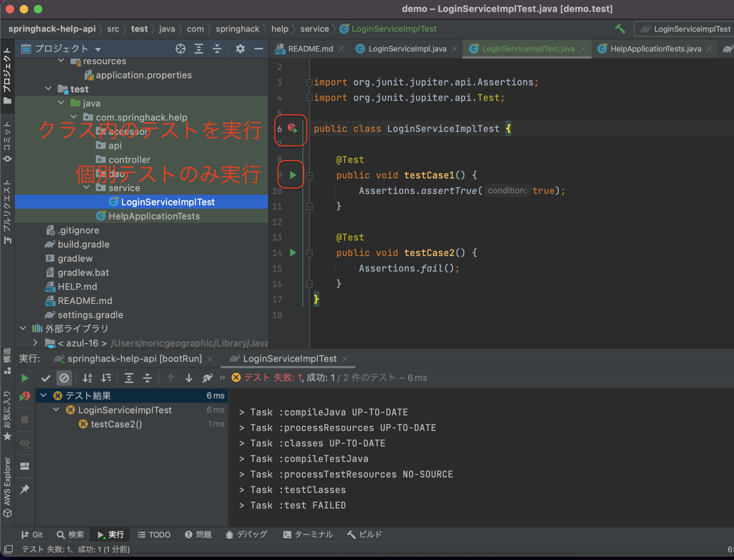Viewport: 734px width, 560px height.
Task: Jump to next failed test with down arrow icon
Action: click(x=189, y=378)
